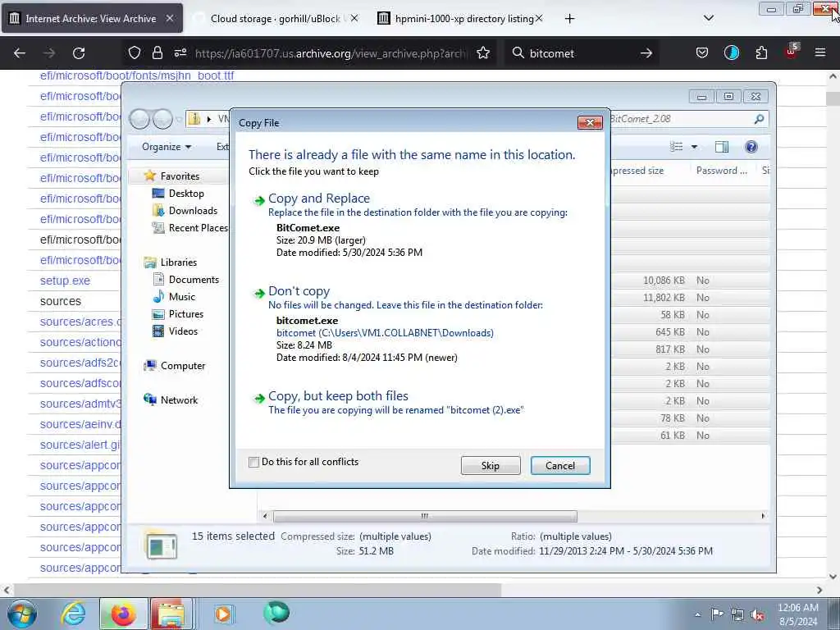The width and height of the screenshot is (840, 630).
Task: Choose Copy and Replace option
Action: pyautogui.click(x=319, y=199)
